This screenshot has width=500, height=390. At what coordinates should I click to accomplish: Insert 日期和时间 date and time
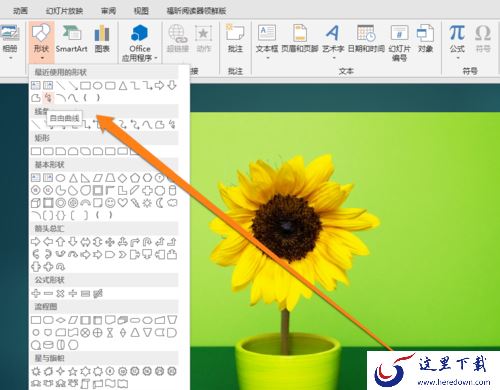366,39
